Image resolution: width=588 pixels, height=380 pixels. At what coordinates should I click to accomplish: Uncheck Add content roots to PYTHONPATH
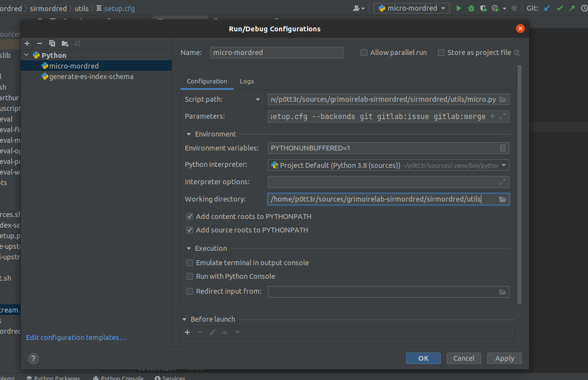[190, 217]
